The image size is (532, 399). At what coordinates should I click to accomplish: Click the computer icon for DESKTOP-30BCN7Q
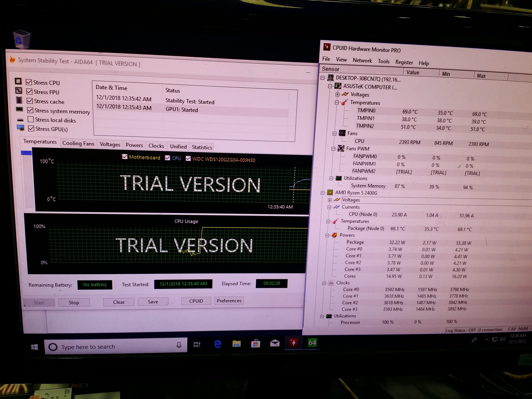point(331,78)
